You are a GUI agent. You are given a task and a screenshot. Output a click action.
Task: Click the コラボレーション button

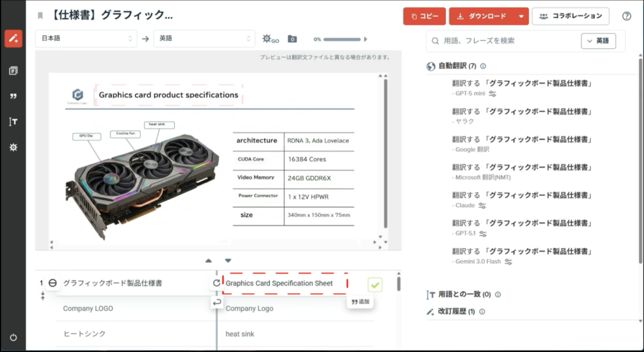(x=570, y=16)
